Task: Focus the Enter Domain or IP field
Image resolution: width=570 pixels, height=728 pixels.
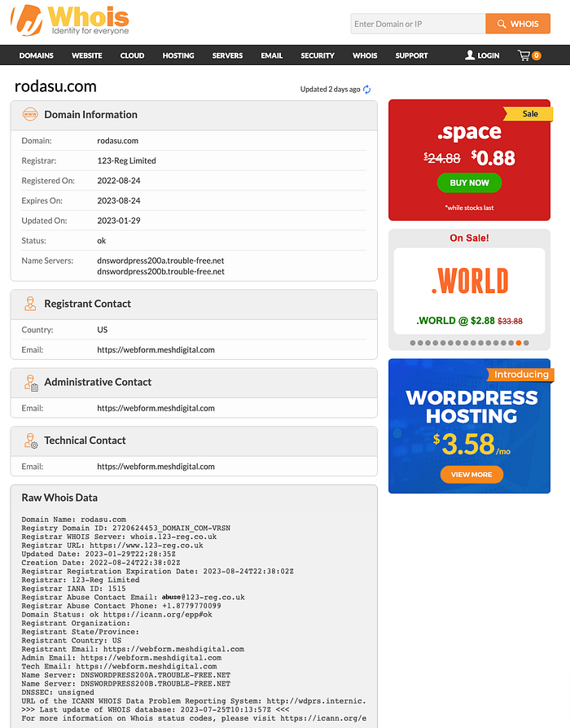Action: pyautogui.click(x=419, y=24)
